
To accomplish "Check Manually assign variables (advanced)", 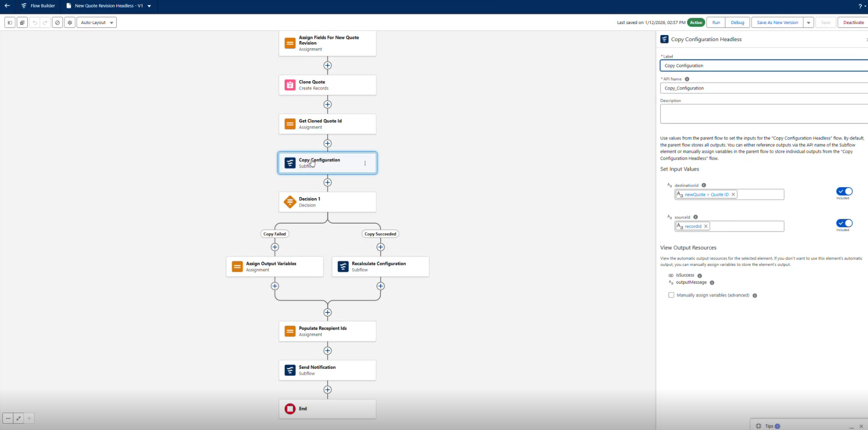I will pos(671,295).
